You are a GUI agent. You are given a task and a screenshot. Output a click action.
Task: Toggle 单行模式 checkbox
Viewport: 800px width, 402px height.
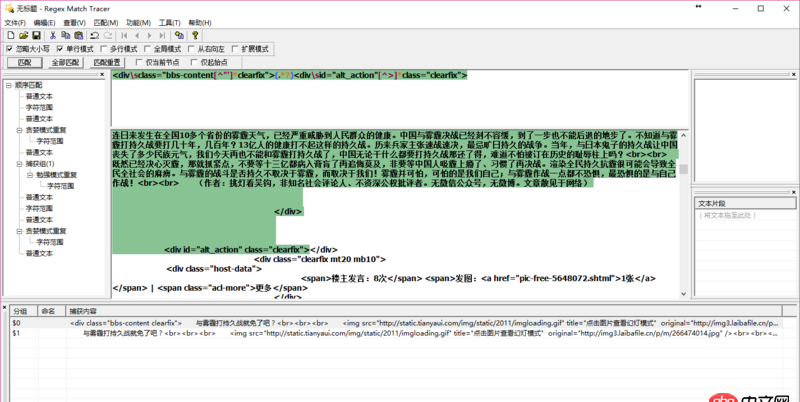click(60, 49)
